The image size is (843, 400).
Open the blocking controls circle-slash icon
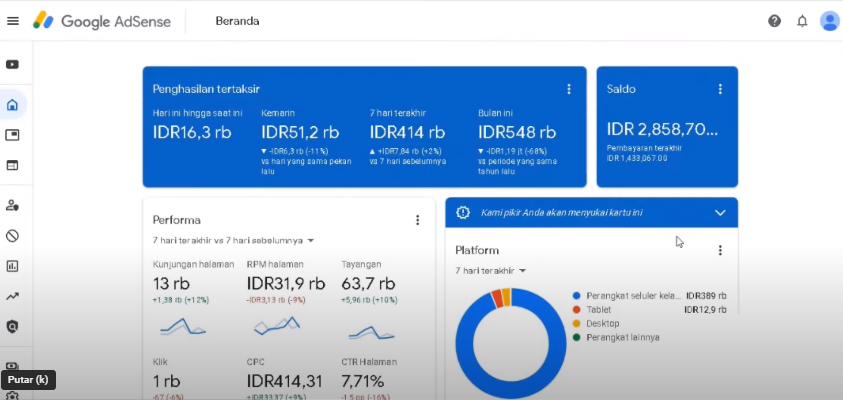[13, 236]
